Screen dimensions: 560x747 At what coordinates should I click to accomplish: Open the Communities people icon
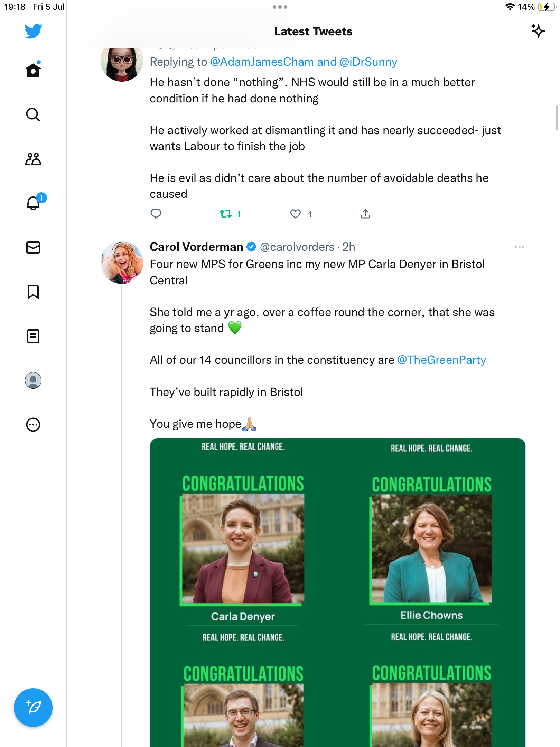pyautogui.click(x=33, y=159)
